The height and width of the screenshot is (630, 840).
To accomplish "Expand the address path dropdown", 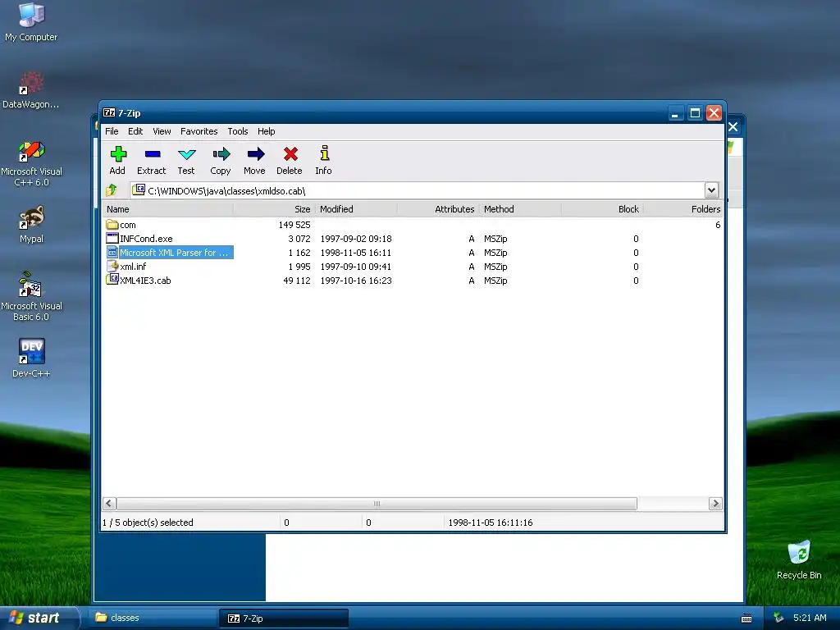I will pos(711,190).
